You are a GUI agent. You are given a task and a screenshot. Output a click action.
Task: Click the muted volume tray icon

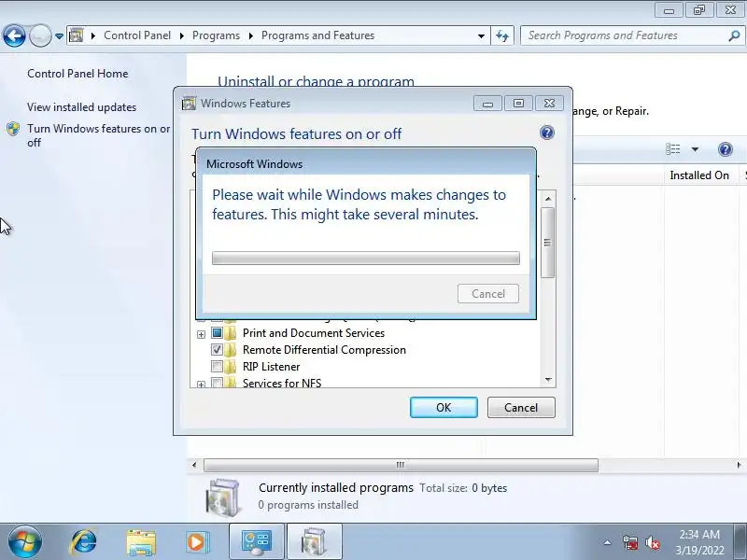click(652, 542)
